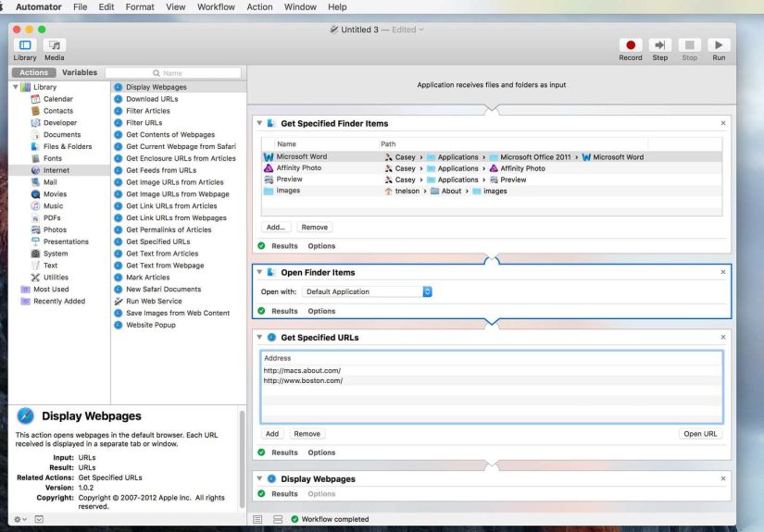Screen dimensions: 764x532
Task: Collapse the Get Specified URLs action
Action: (x=259, y=337)
